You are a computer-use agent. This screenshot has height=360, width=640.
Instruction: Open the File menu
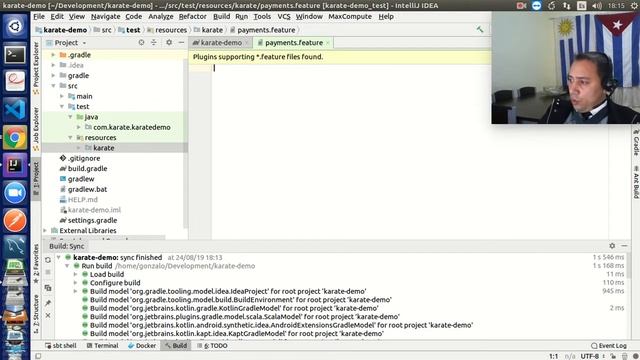click(39, 17)
